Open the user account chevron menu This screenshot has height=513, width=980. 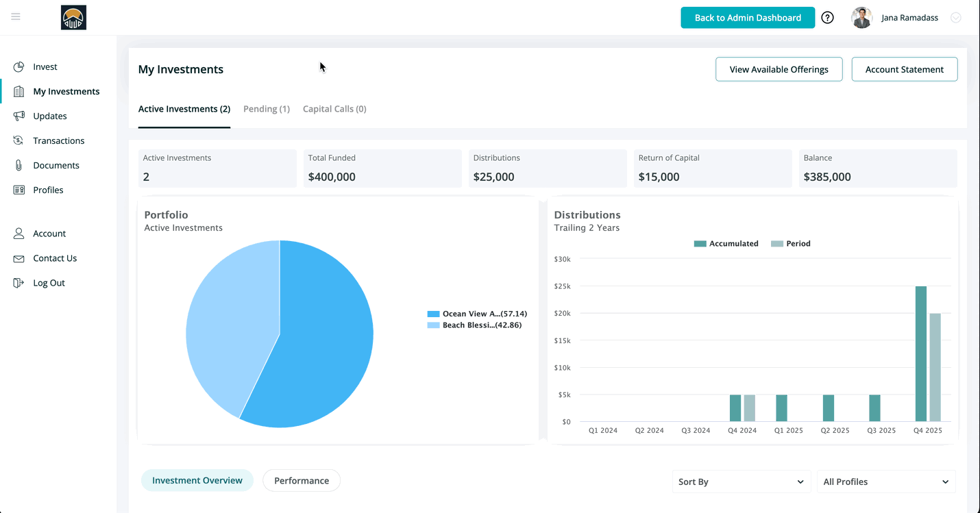pos(956,17)
